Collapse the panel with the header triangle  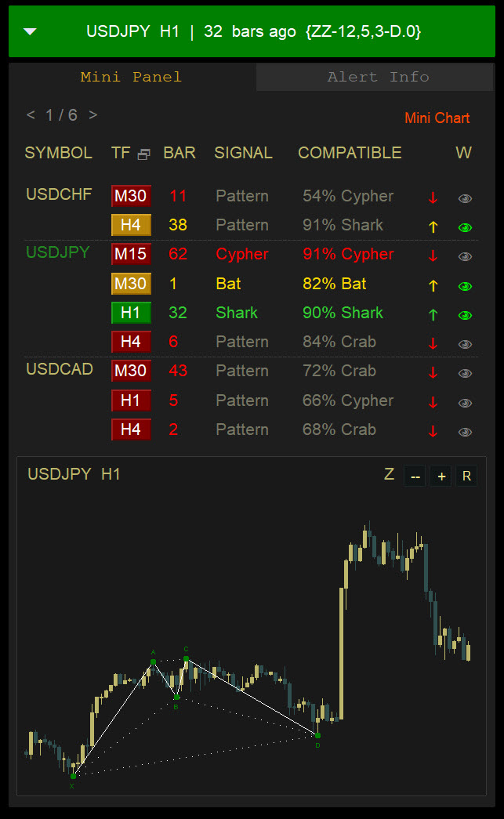(x=31, y=32)
